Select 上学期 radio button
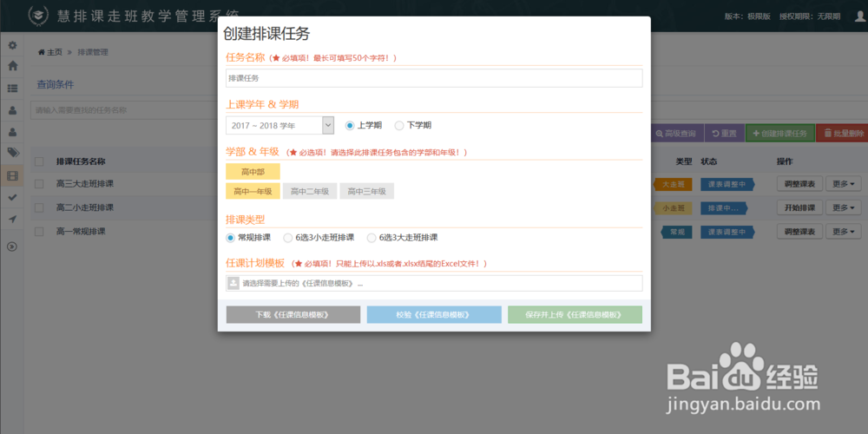Viewport: 868px width, 434px height. (349, 126)
